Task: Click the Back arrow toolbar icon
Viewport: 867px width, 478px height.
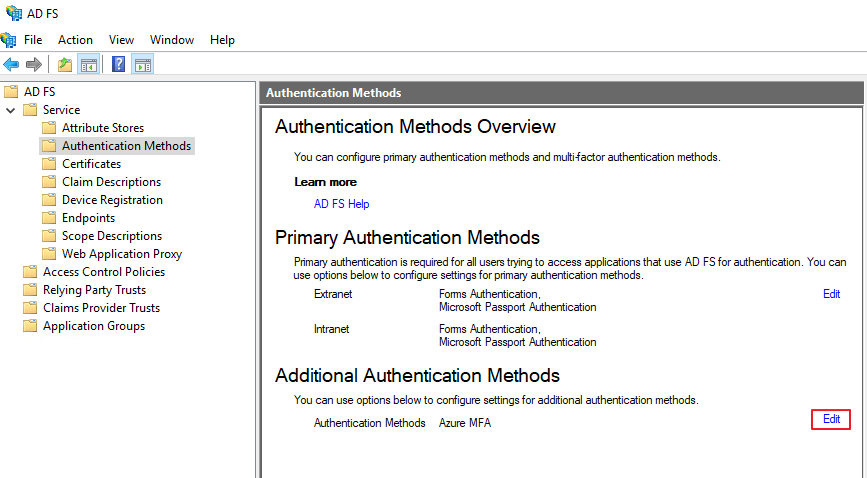Action: (11, 65)
